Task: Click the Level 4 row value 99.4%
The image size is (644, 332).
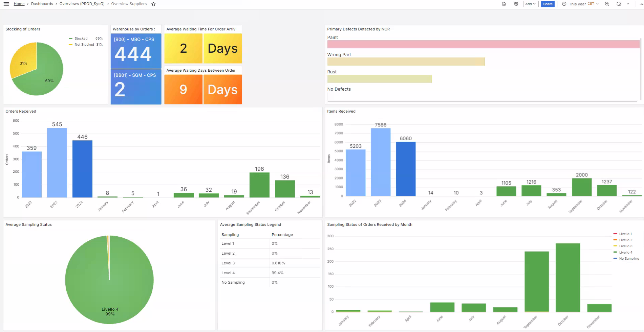Action: click(x=278, y=273)
